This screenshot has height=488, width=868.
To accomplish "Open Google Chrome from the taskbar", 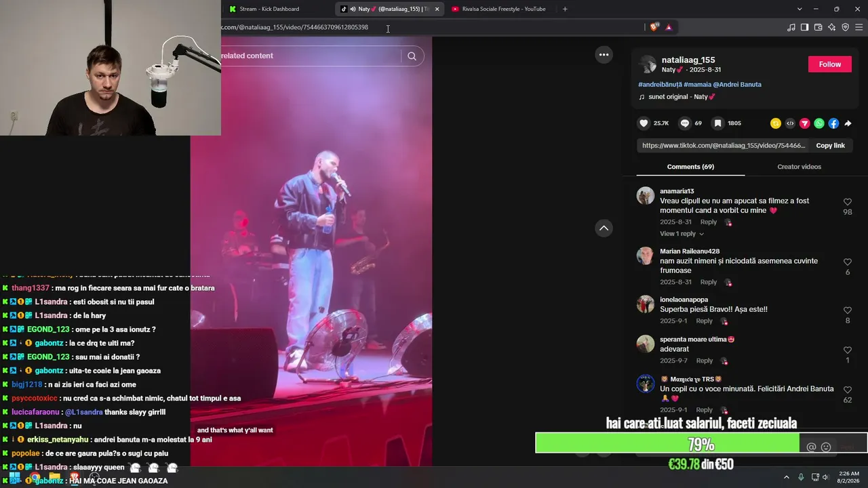I will tap(35, 477).
